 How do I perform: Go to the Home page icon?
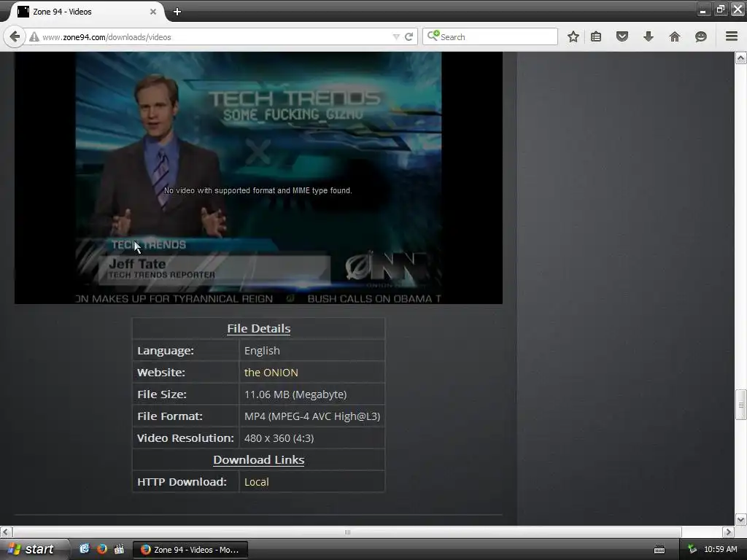(x=675, y=36)
